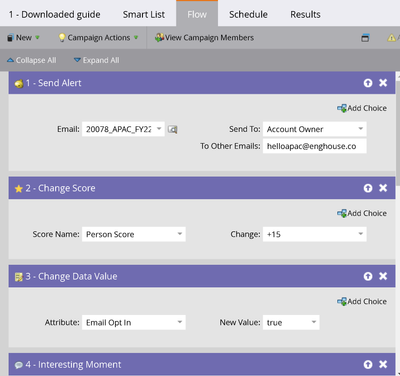Open the Send To dropdown

click(315, 129)
